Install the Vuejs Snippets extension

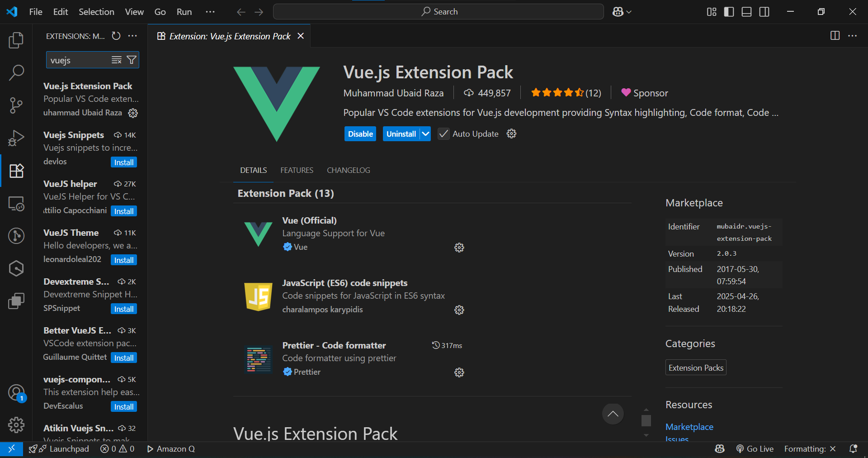coord(123,162)
